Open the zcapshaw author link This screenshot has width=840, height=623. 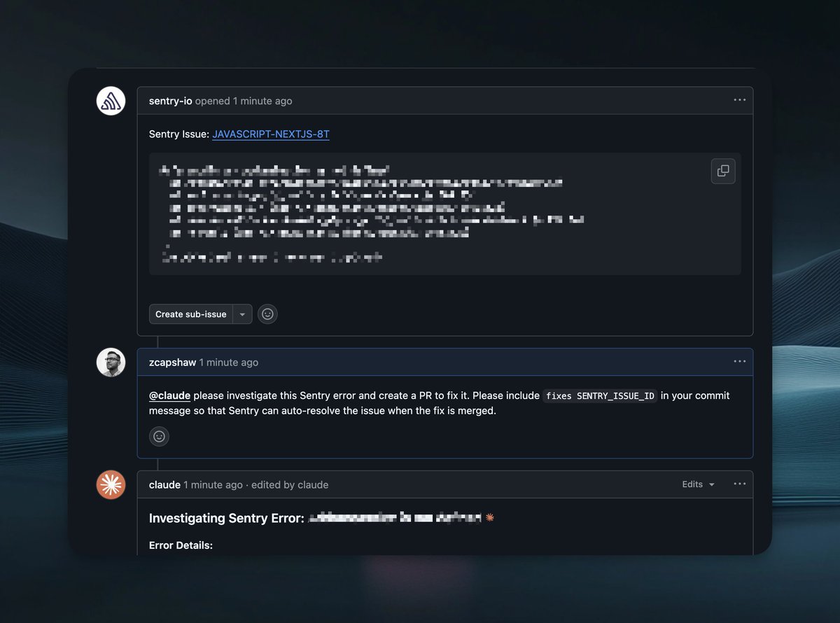[173, 363]
